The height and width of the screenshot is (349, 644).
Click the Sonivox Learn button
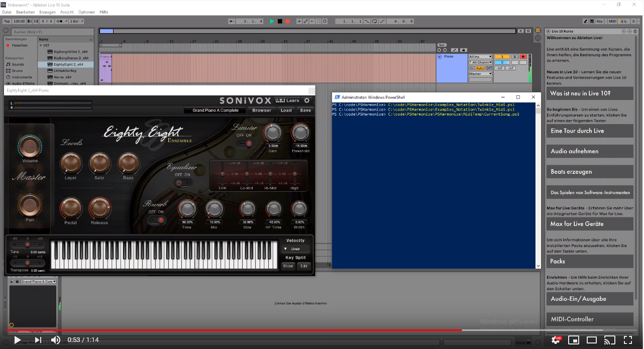pyautogui.click(x=287, y=100)
